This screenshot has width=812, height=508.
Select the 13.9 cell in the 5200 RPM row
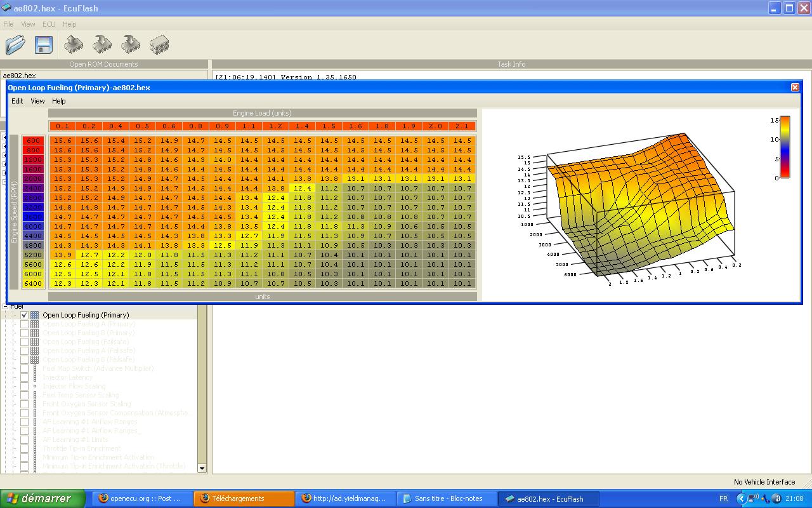(x=62, y=255)
